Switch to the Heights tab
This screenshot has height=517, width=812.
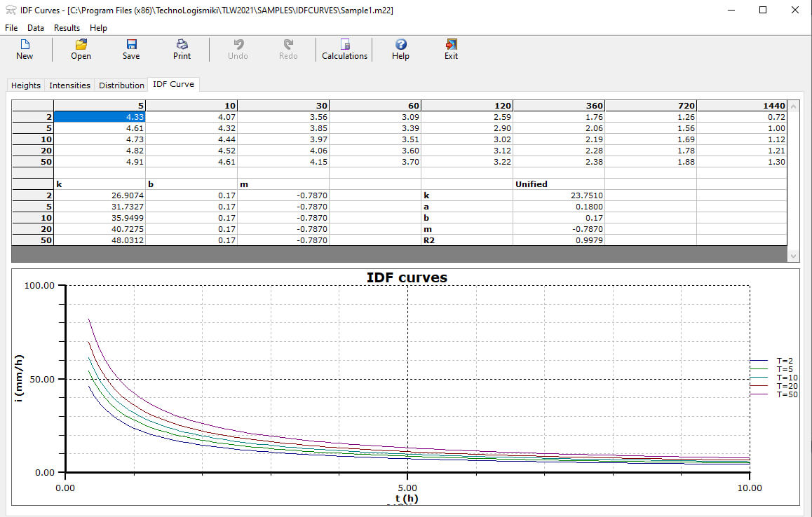pos(26,85)
